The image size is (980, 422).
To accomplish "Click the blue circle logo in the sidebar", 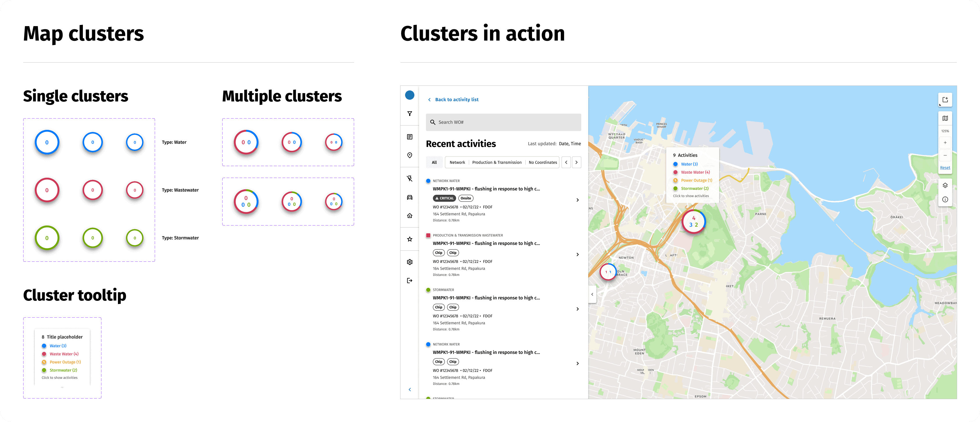I will point(409,95).
